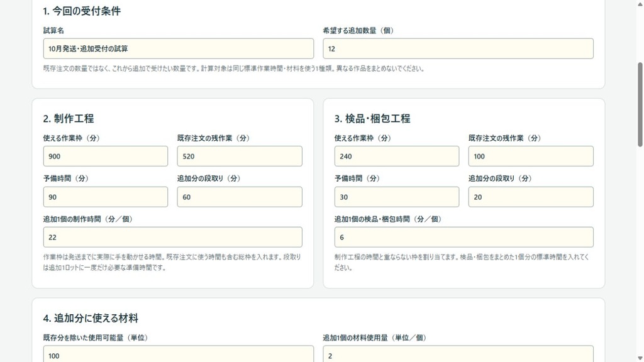
Task: Click the 試算名 input field
Action: point(178,48)
